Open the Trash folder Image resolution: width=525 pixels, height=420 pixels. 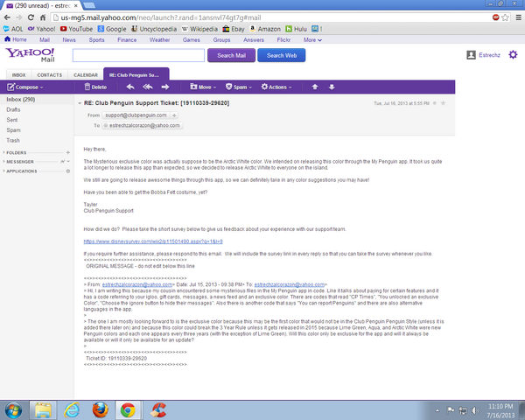click(13, 141)
